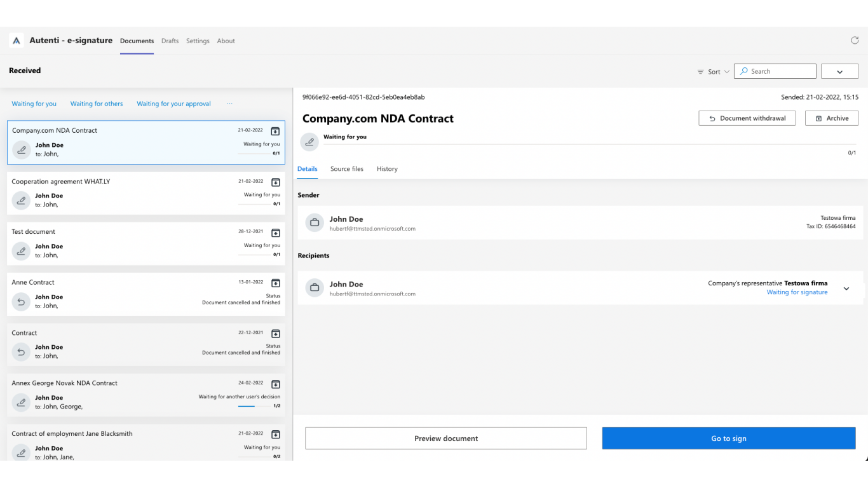Image resolution: width=868 pixels, height=488 pixels.
Task: Click the briefcase icon in Recipients section
Action: 314,288
